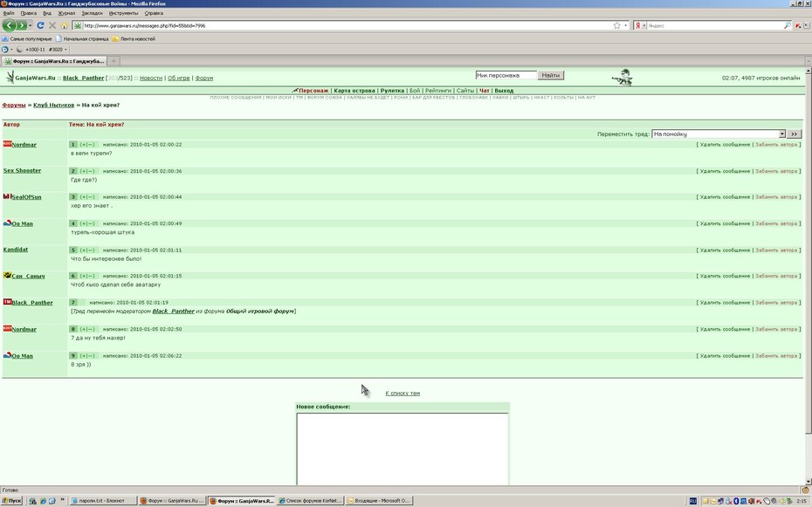Open the Windows Пуск start button
The width and height of the screenshot is (812, 507).
pyautogui.click(x=11, y=501)
